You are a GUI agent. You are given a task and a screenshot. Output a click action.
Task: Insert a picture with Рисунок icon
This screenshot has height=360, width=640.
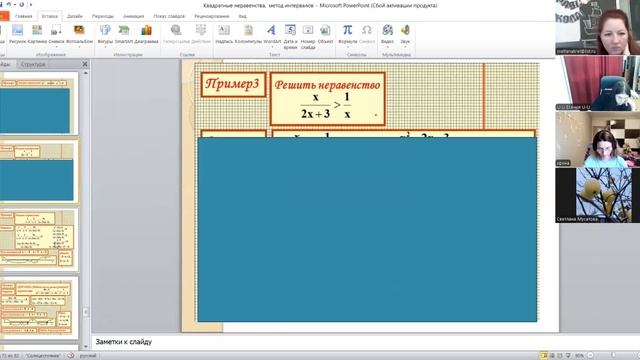coord(17,34)
